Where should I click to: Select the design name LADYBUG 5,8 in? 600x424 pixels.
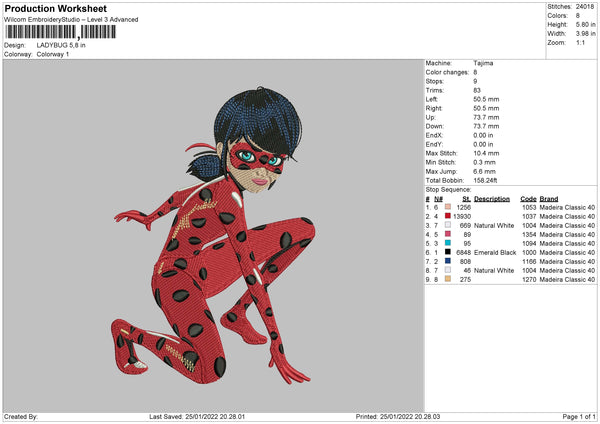click(x=61, y=45)
